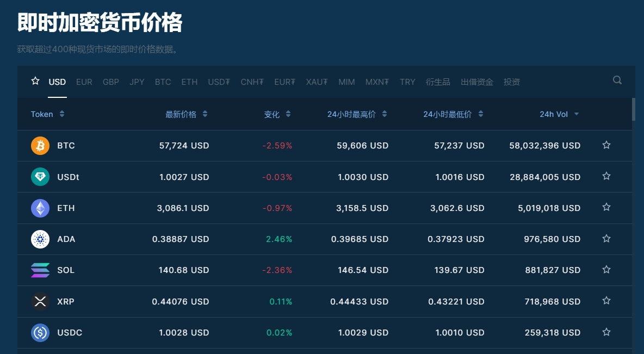Click the Ethereum logo icon

[40, 208]
